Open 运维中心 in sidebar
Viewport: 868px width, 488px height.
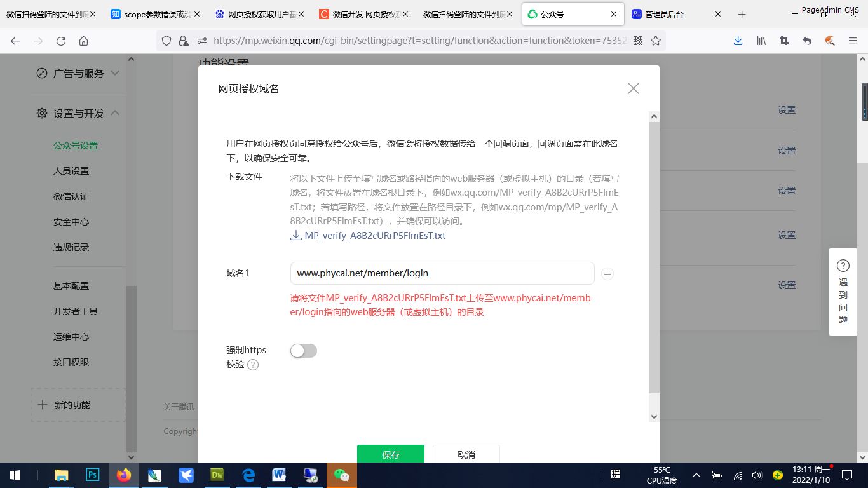click(71, 337)
